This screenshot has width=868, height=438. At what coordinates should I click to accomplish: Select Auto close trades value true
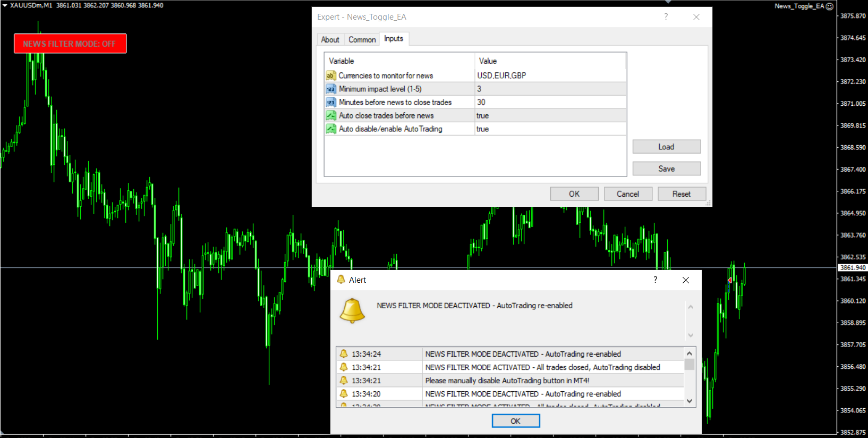point(550,115)
